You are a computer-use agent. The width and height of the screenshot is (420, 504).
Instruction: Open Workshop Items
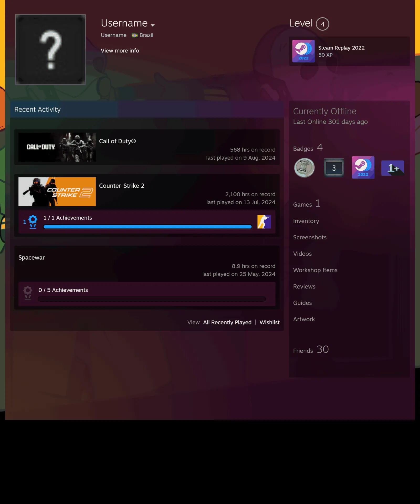[x=315, y=270]
